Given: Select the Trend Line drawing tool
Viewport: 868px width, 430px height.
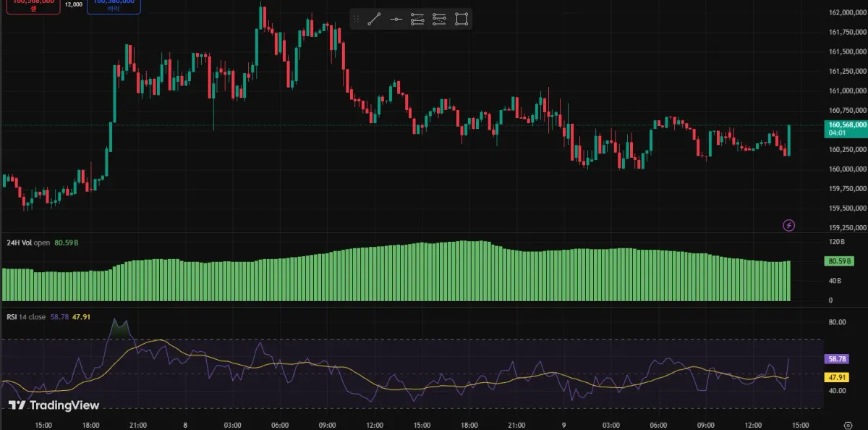Looking at the screenshot, I should pos(374,20).
